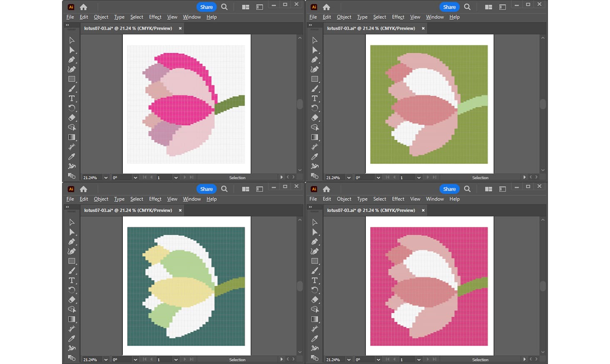This screenshot has width=610, height=364.
Task: Expand the toolbar double-arrow in the white-background lotus window
Action: click(67, 25)
